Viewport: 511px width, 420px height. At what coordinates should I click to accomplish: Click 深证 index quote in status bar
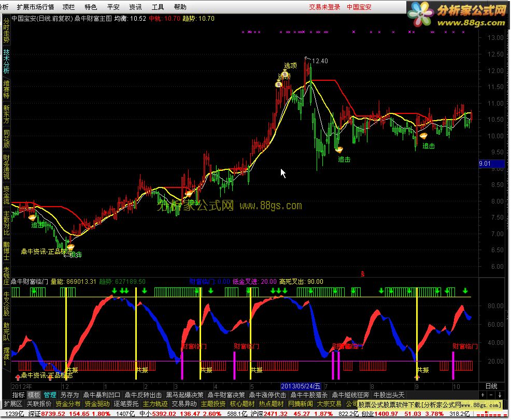pyautogui.click(x=70, y=414)
